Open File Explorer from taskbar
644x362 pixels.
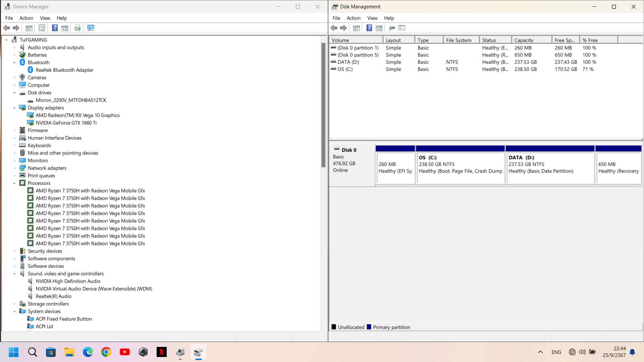(69, 352)
